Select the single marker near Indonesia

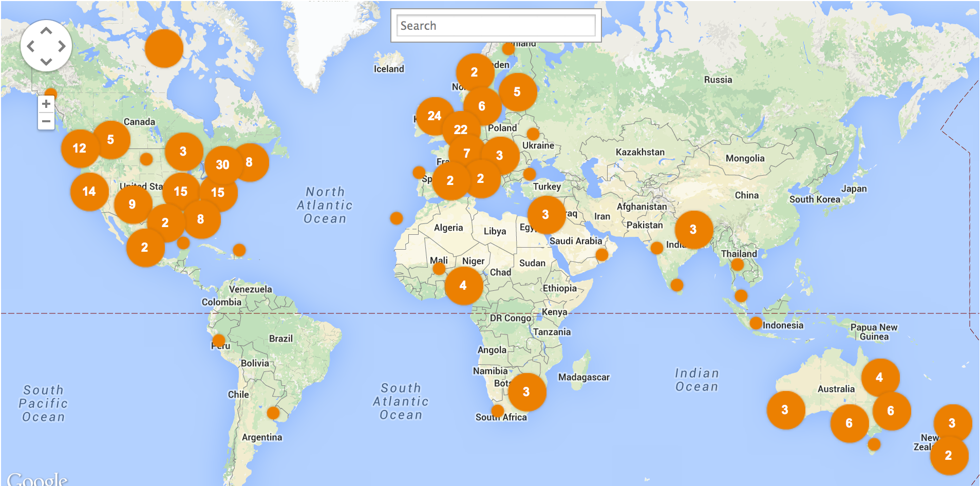[756, 323]
